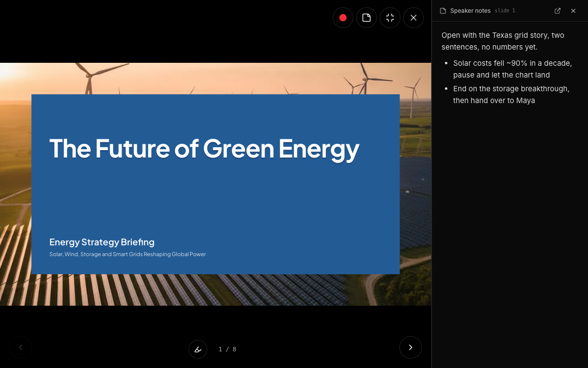
Task: Exit fullscreen using the collapse arrows icon
Action: 390,18
